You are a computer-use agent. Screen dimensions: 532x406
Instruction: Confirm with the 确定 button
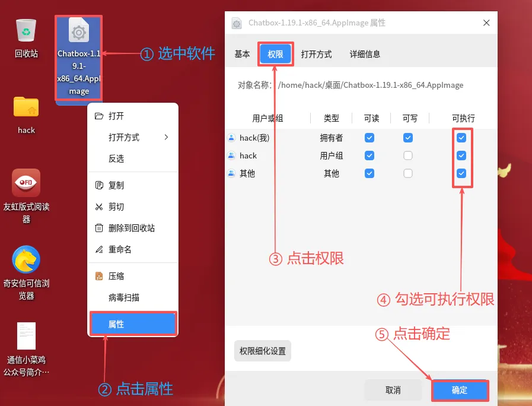[460, 390]
